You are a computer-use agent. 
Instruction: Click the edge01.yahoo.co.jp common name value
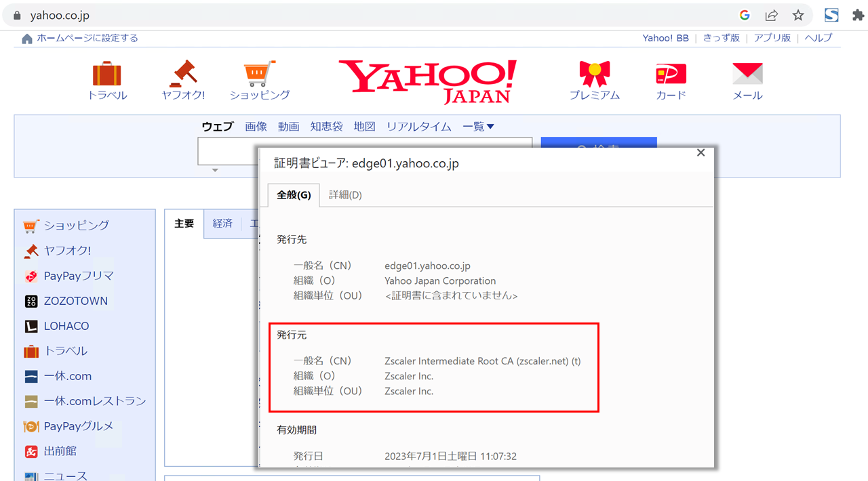pos(427,266)
